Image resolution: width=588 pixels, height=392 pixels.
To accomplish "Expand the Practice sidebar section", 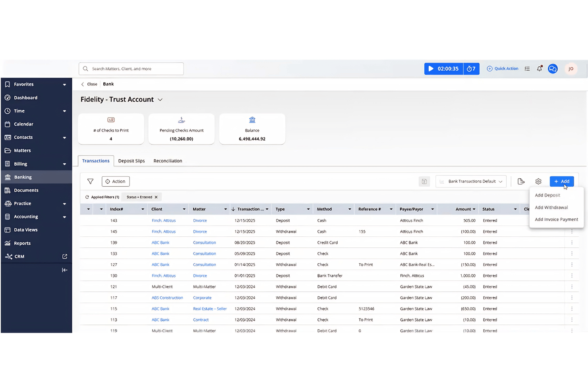I will (64, 204).
